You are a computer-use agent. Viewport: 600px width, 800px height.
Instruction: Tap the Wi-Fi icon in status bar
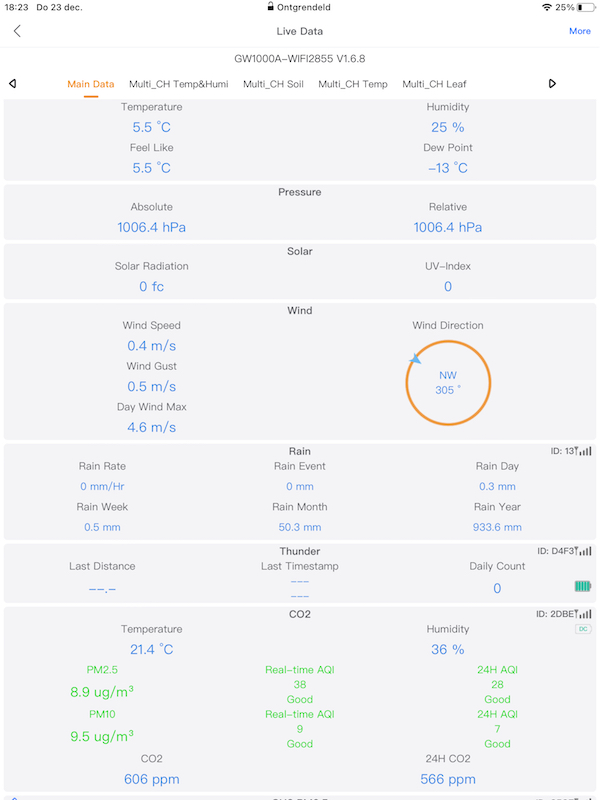[546, 7]
